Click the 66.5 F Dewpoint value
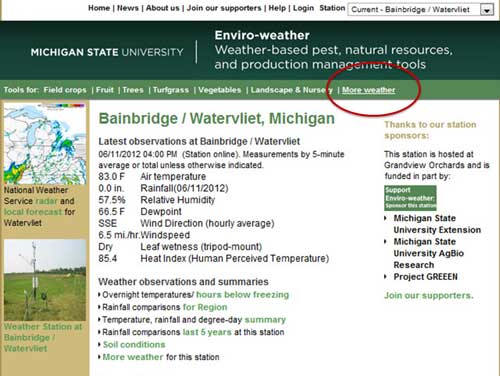 coord(111,212)
